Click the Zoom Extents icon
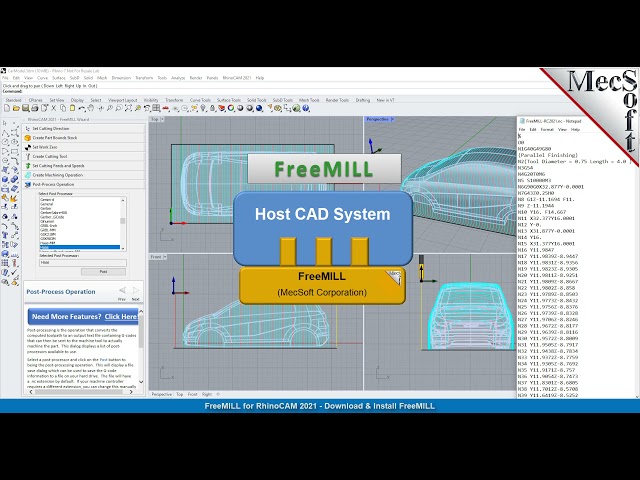Image resolution: width=640 pixels, height=480 pixels. tap(128, 108)
